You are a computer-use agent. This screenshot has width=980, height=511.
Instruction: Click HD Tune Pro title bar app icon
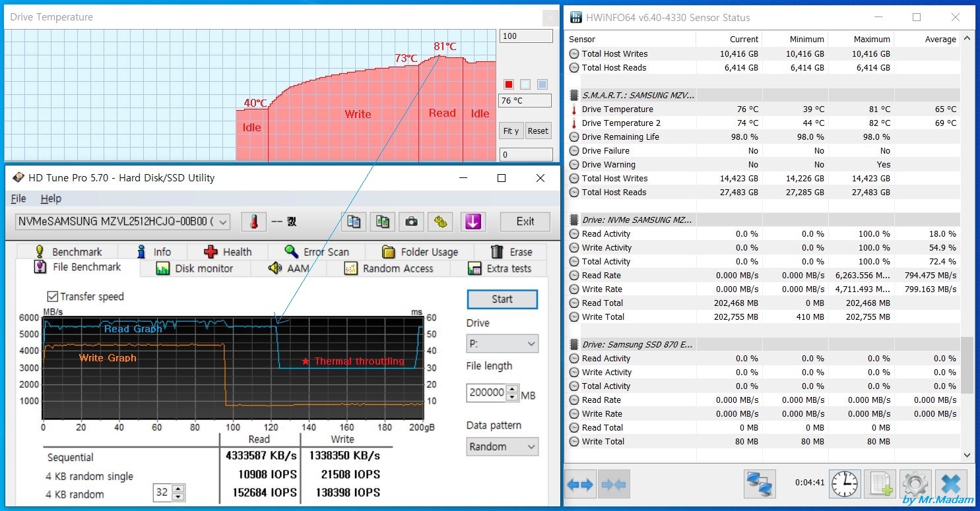18,178
